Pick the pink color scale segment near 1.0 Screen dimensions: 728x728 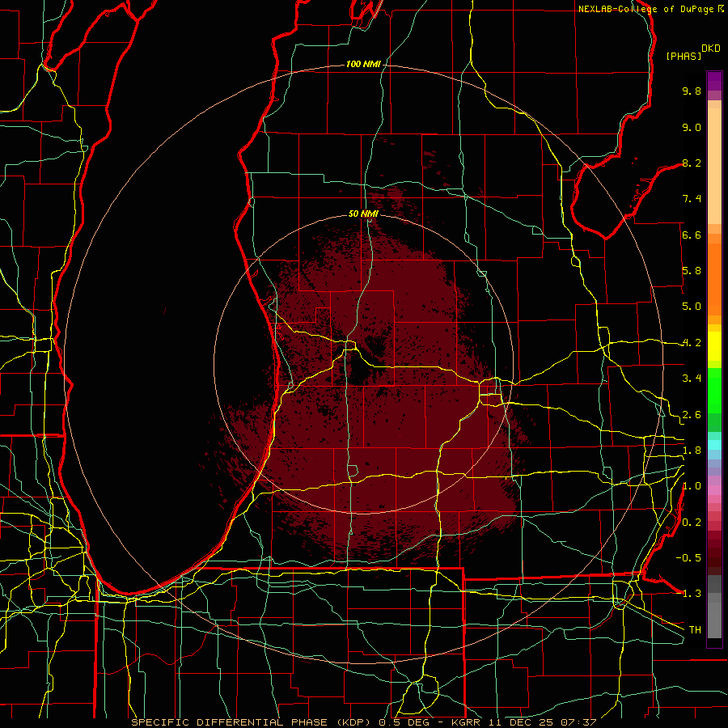point(714,490)
